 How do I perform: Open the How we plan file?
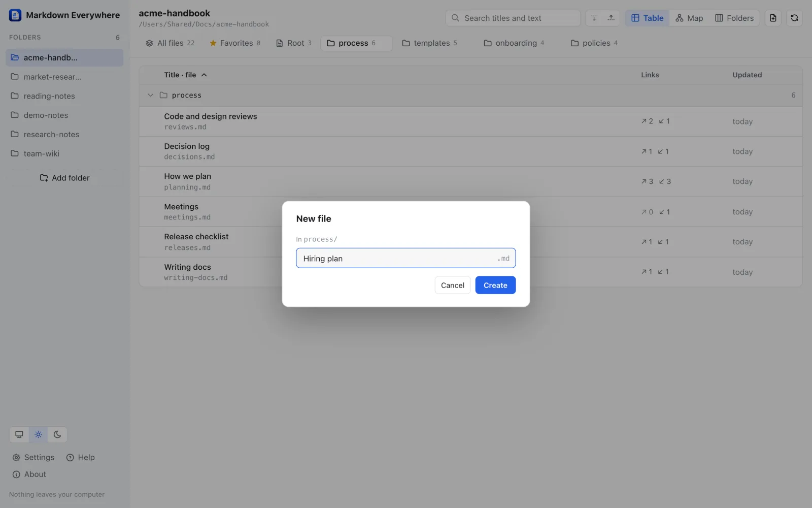coord(471,182)
